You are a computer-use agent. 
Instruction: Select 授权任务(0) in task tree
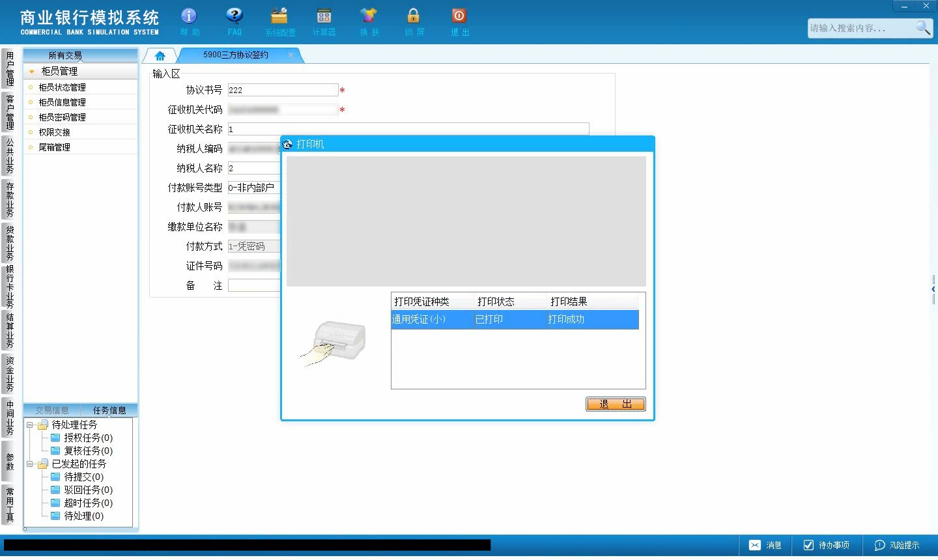(88, 438)
